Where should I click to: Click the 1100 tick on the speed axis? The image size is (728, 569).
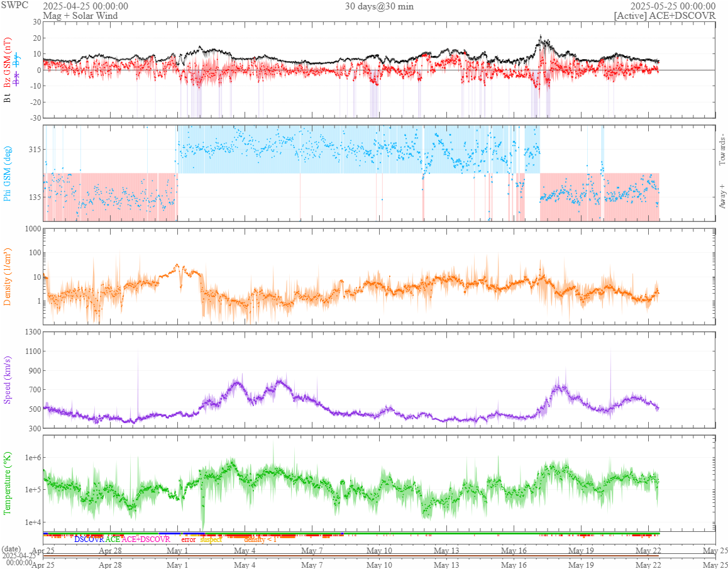pos(33,351)
